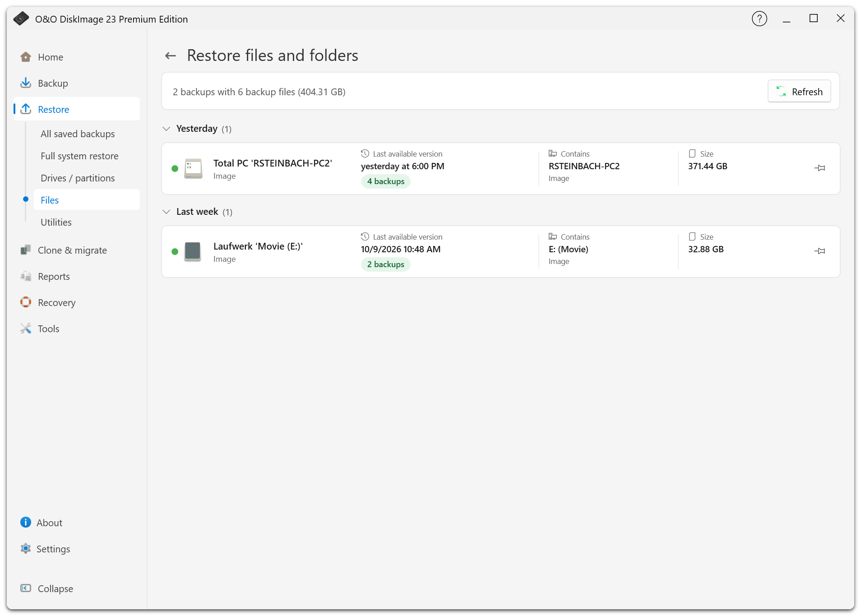861x616 pixels.
Task: Click the Recovery lifebuoy icon
Action: pos(26,302)
